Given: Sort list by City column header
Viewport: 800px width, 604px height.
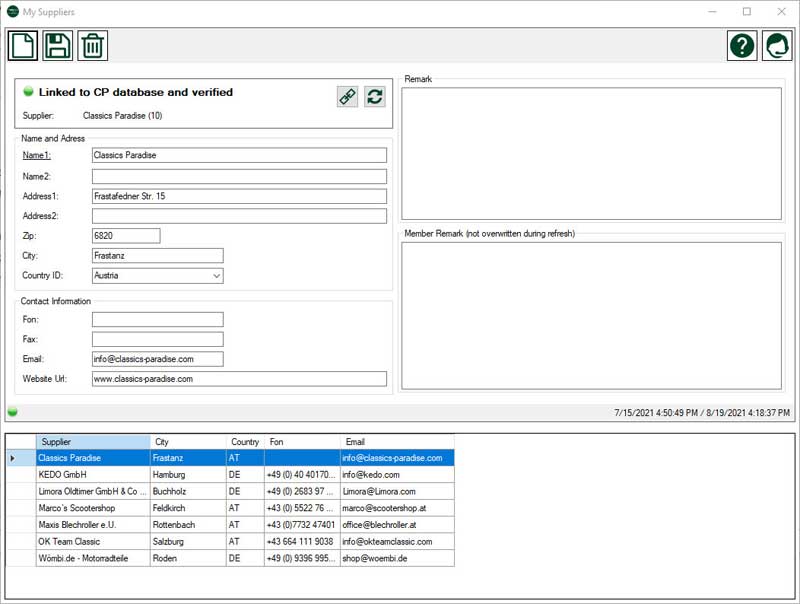Looking at the screenshot, I should 188,442.
